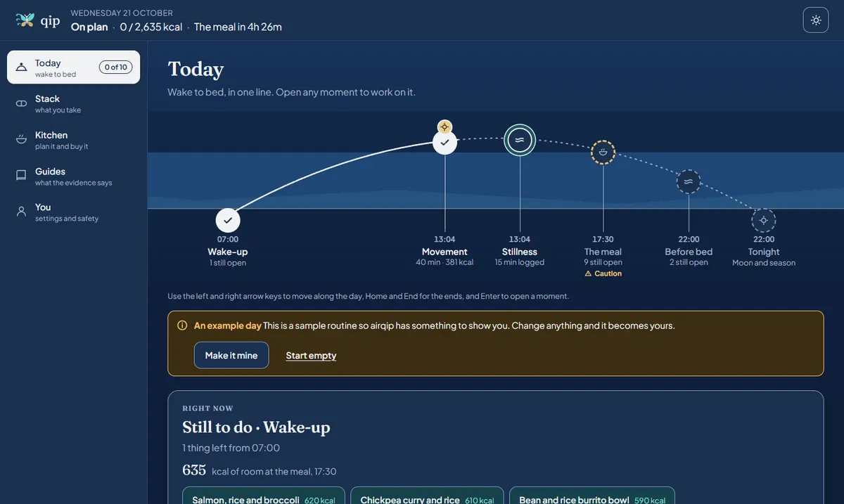844x504 pixels.
Task: Click the Start empty link
Action: click(311, 355)
